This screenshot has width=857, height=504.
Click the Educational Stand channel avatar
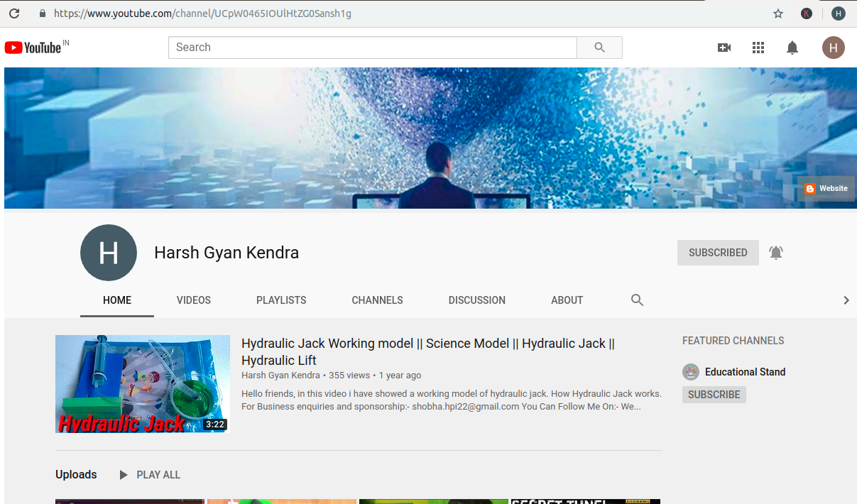pyautogui.click(x=691, y=372)
